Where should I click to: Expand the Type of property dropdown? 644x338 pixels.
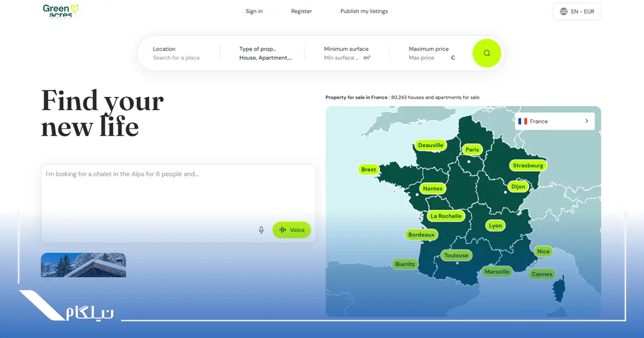point(266,53)
